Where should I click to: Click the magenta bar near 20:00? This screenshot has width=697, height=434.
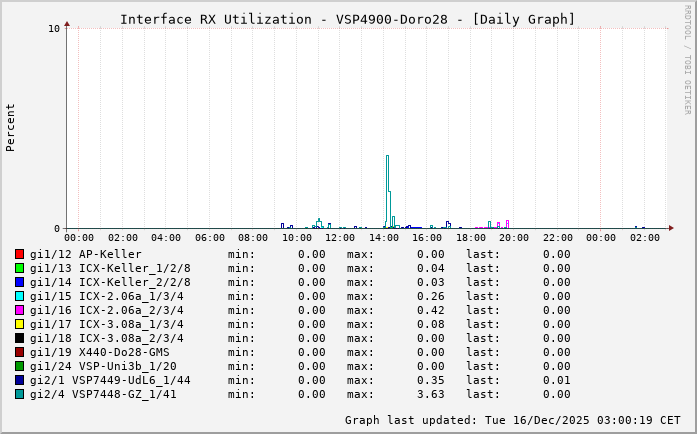[x=507, y=224]
